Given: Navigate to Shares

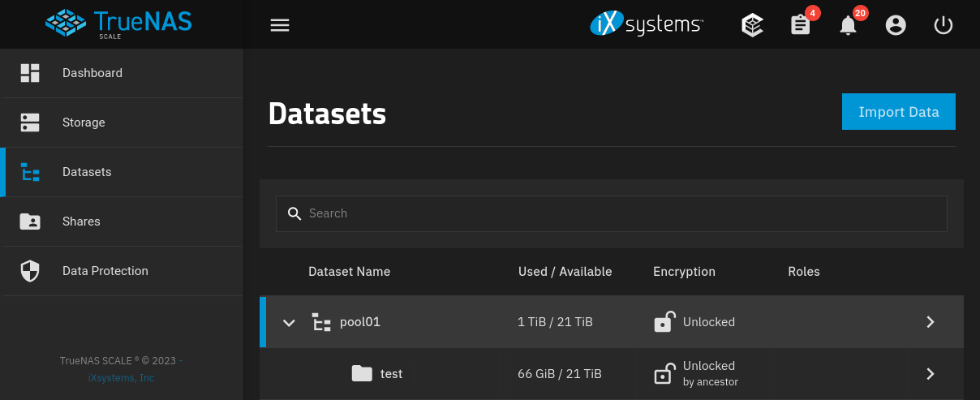Looking at the screenshot, I should click(122, 222).
